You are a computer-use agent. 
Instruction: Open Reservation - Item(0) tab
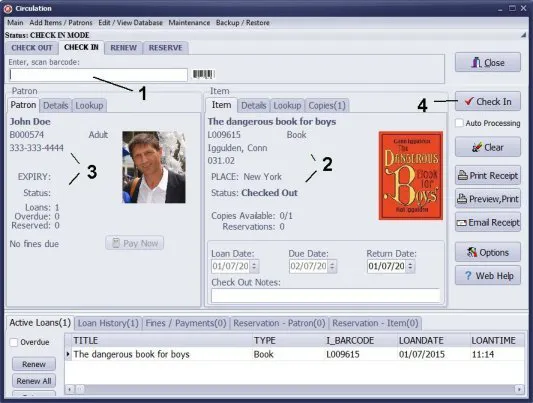click(x=375, y=323)
